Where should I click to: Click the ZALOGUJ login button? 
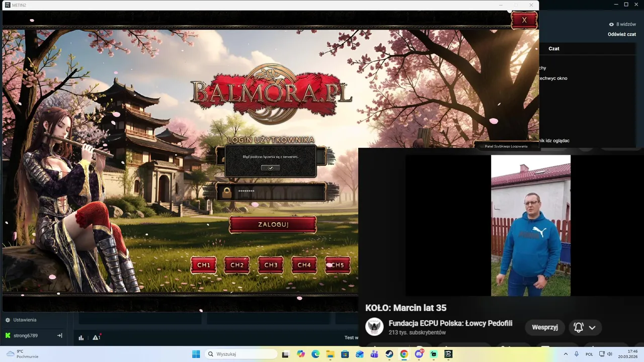click(273, 224)
